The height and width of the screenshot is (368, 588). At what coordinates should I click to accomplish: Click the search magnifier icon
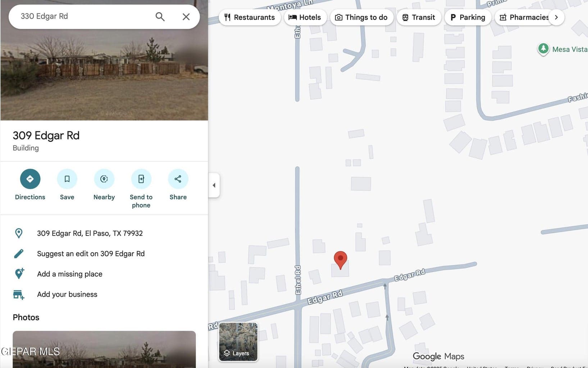tap(160, 17)
